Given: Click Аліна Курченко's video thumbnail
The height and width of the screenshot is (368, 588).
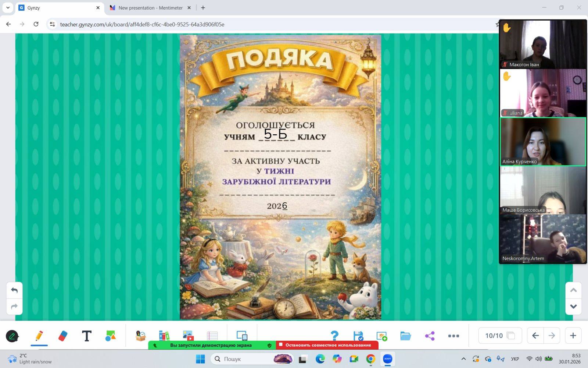Looking at the screenshot, I should click(543, 142).
